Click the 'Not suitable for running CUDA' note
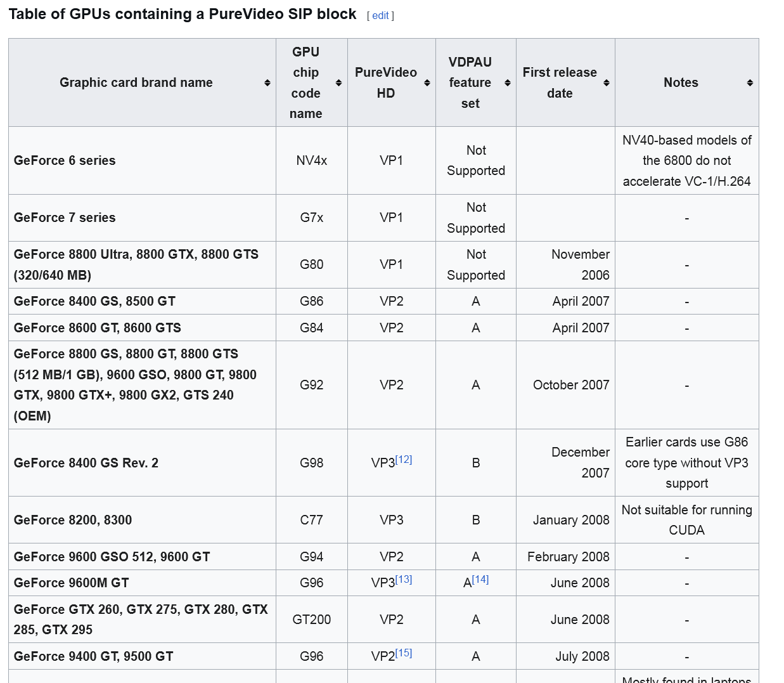The width and height of the screenshot is (784, 683). pyautogui.click(x=686, y=520)
